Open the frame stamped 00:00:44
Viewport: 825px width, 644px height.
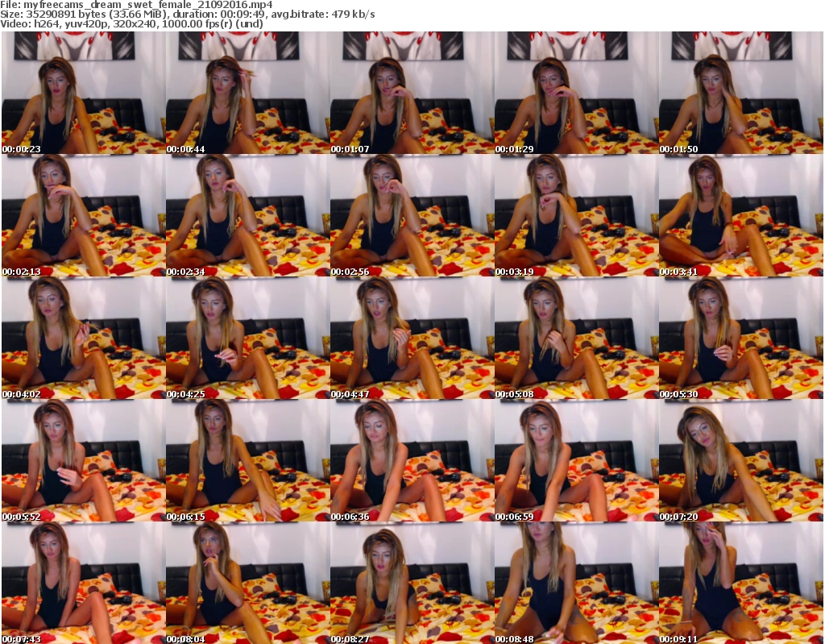(248, 93)
